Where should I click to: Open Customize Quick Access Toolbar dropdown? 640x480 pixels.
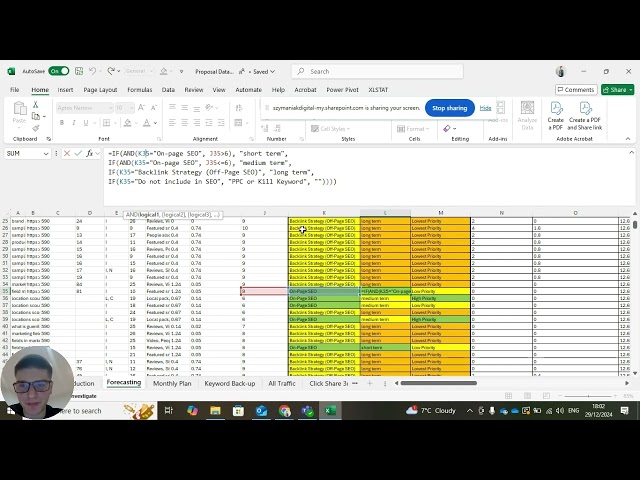click(181, 71)
